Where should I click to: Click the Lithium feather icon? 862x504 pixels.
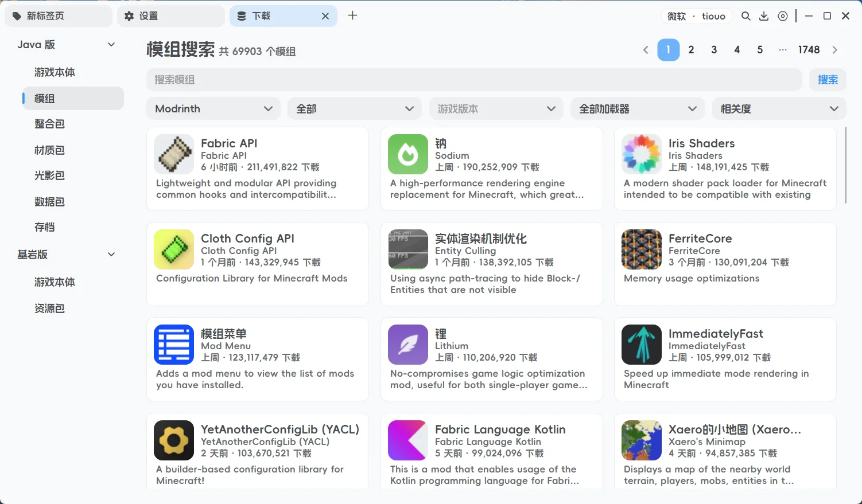pos(408,345)
